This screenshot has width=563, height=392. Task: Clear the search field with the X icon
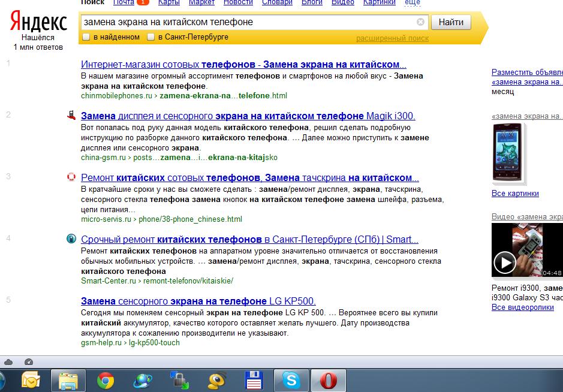[x=420, y=22]
